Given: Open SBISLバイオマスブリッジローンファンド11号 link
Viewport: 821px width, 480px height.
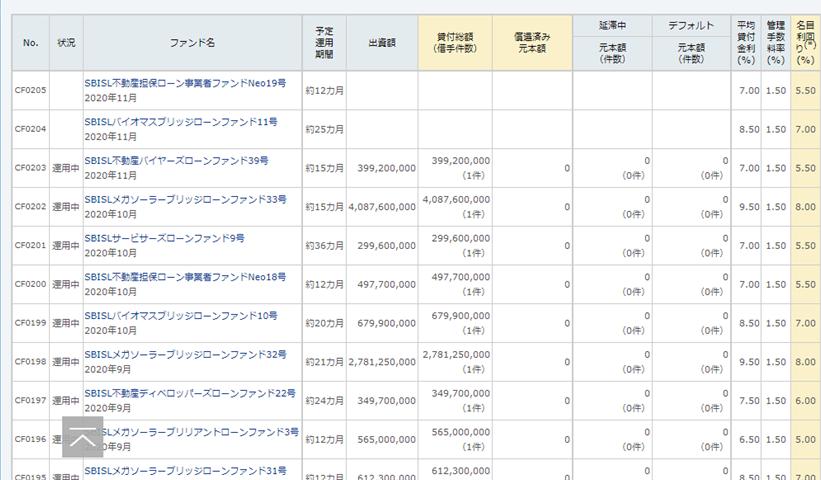Looking at the screenshot, I should click(181, 122).
